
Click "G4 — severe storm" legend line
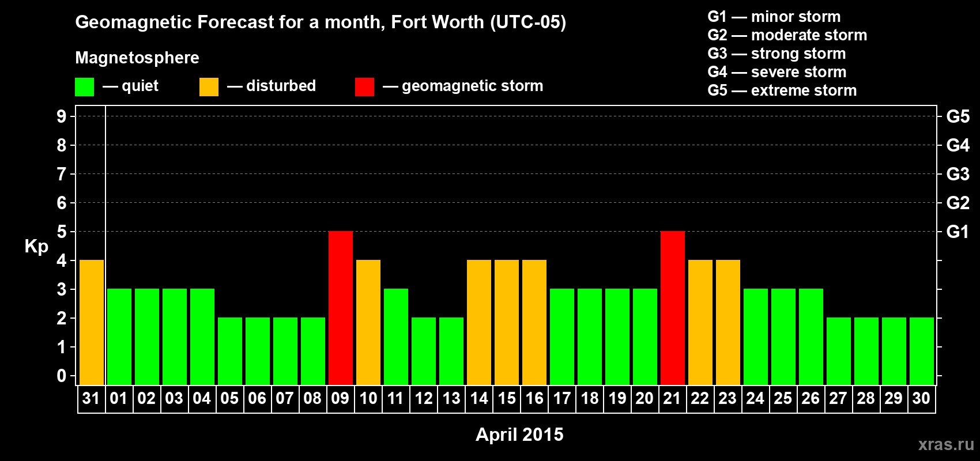[x=777, y=72]
